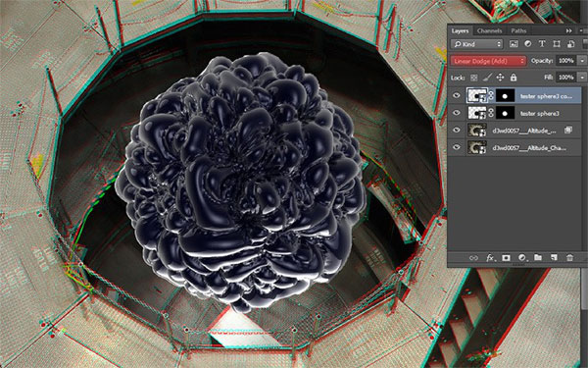Select 'tester sphere3 co...' layer thumbnail

477,95
